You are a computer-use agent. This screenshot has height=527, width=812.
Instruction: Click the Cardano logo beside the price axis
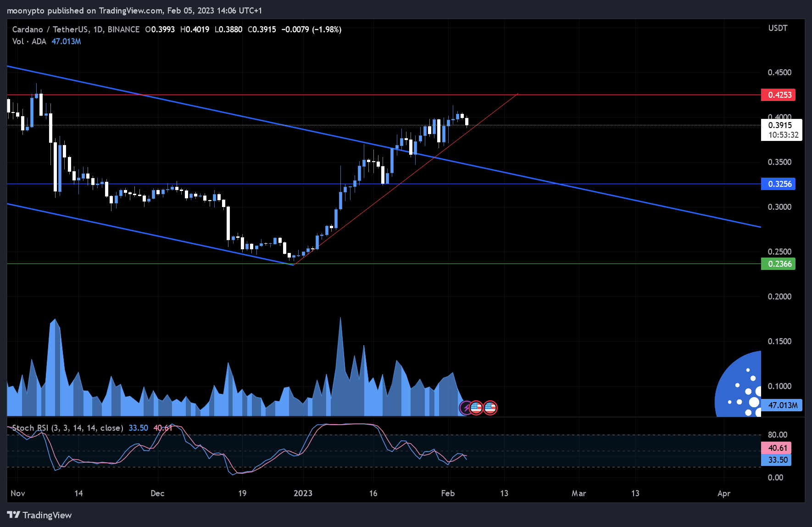click(738, 384)
